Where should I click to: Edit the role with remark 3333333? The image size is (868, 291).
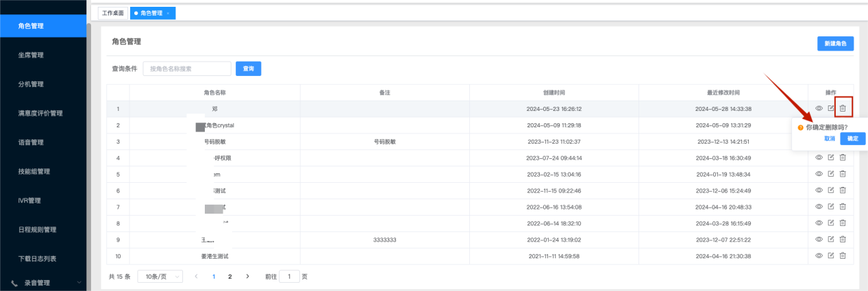[x=831, y=240]
